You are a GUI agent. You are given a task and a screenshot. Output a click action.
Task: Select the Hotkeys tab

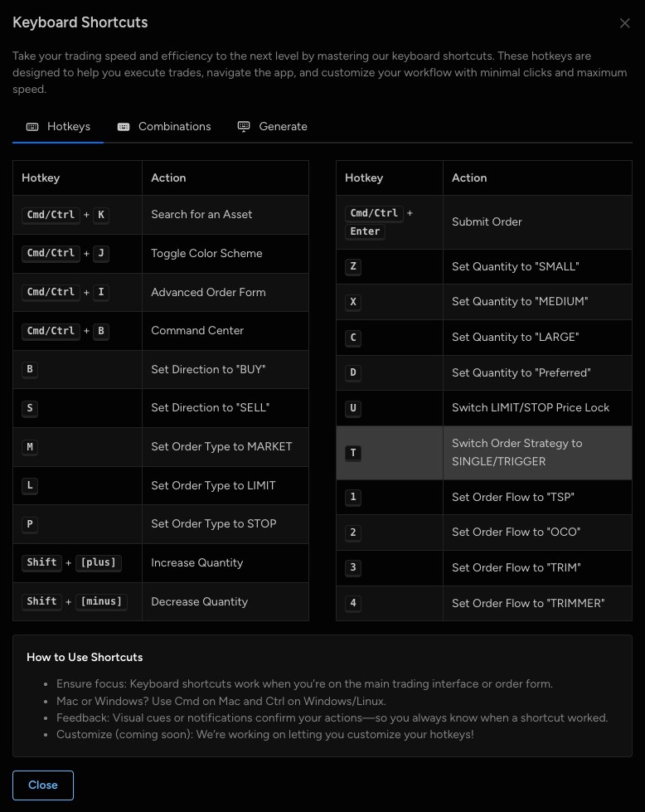click(68, 127)
